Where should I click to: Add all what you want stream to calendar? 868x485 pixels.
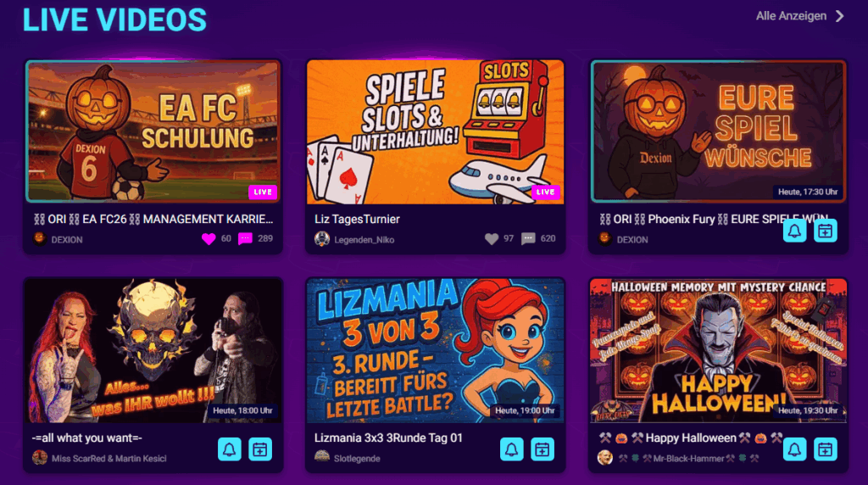pyautogui.click(x=260, y=449)
